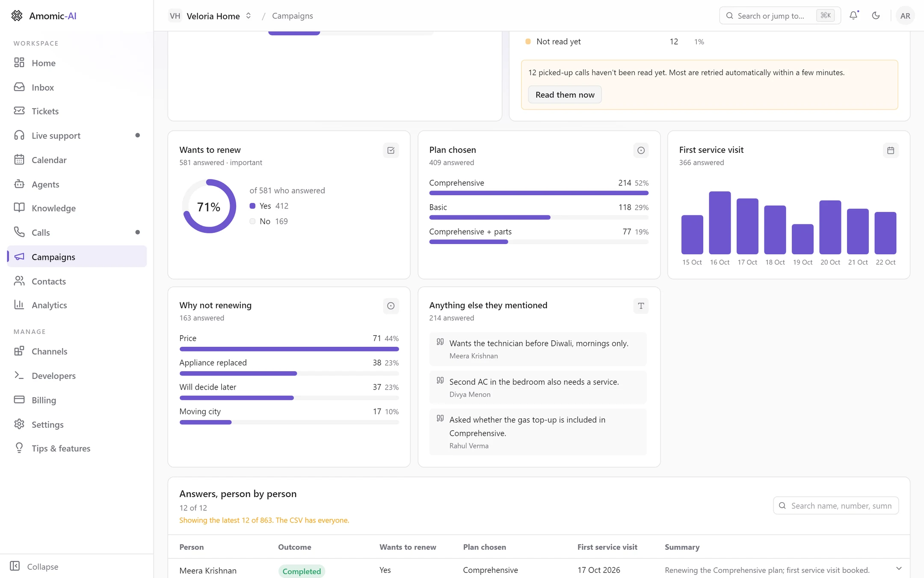Click the Agents robot icon
The height and width of the screenshot is (578, 924).
click(x=19, y=184)
